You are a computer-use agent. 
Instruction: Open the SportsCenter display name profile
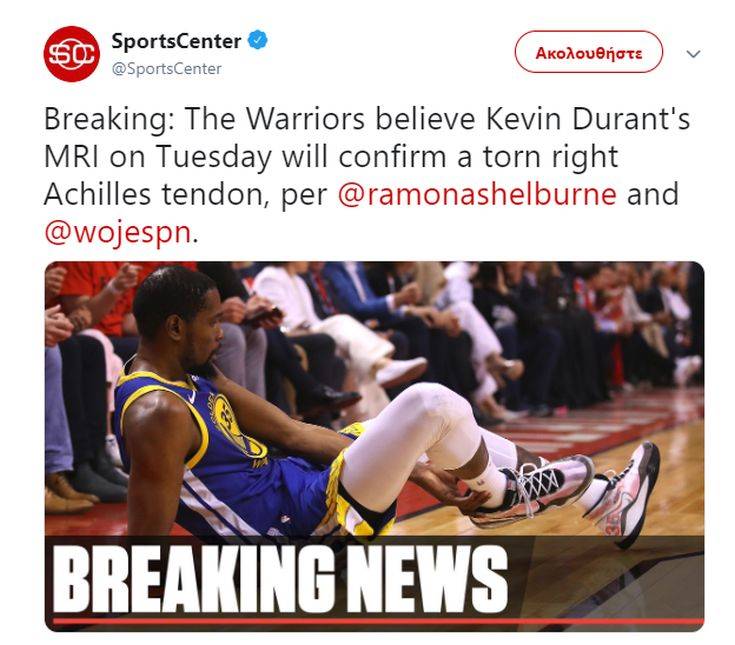[x=176, y=41]
